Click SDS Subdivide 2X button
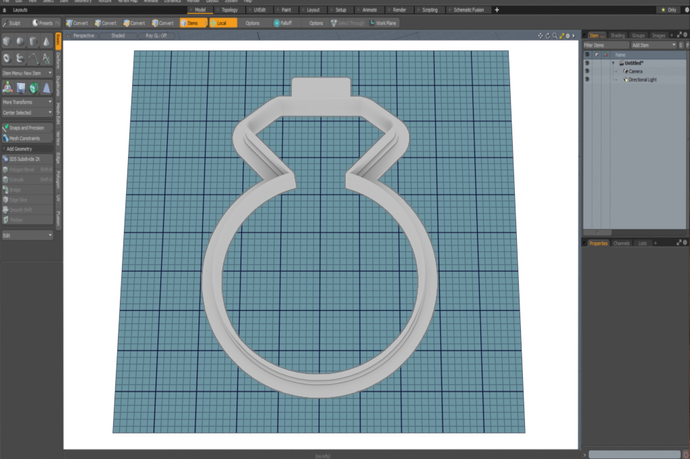Screen dimensions: 690x459 pyautogui.click(x=27, y=159)
